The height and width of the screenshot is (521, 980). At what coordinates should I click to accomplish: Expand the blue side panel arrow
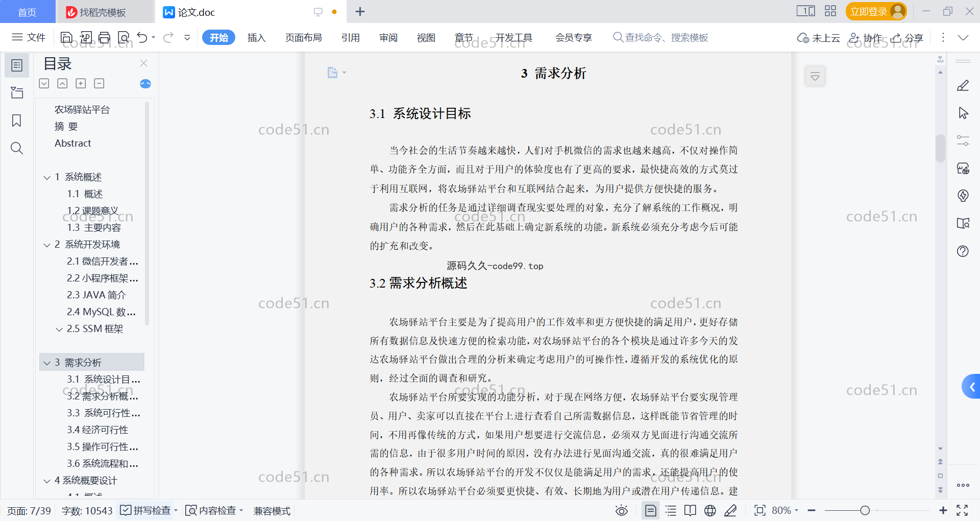pos(971,387)
